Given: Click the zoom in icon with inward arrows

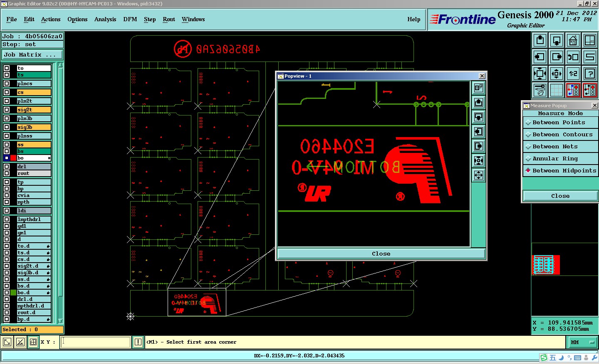Looking at the screenshot, I should point(540,74).
